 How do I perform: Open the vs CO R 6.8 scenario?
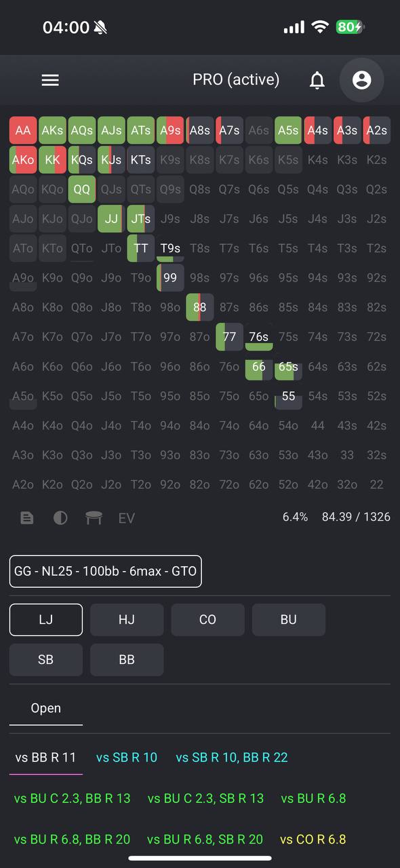click(x=313, y=840)
